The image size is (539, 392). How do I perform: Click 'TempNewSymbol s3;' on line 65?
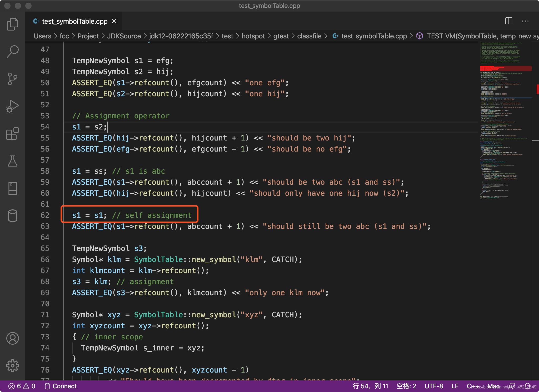109,248
